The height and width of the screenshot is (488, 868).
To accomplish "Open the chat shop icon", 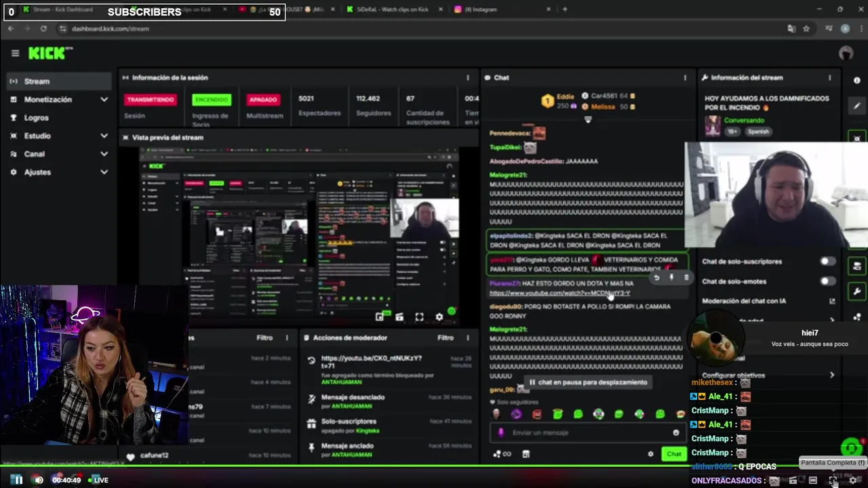I will 526,454.
